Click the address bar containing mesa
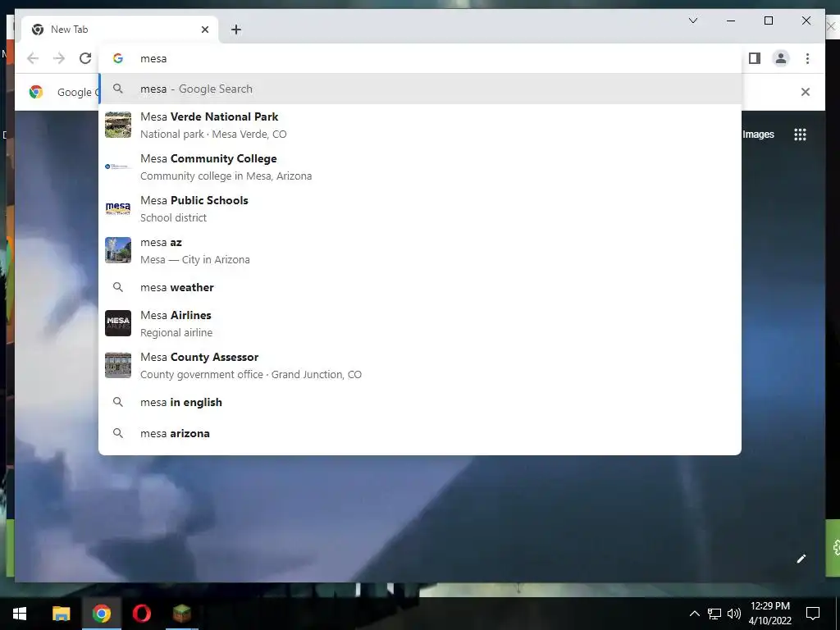This screenshot has width=840, height=630. pos(420,58)
